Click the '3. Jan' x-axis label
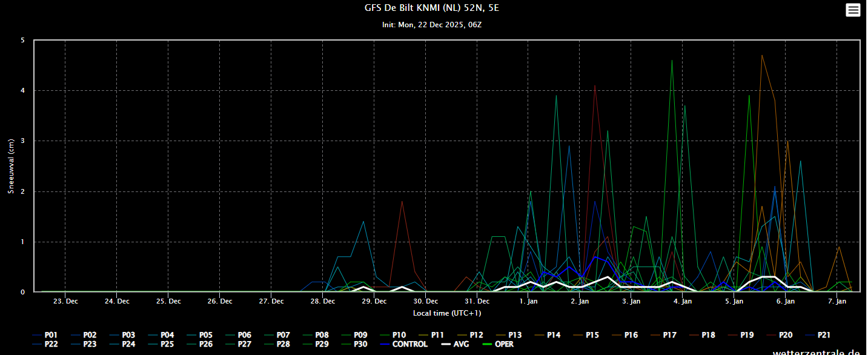The height and width of the screenshot is (355, 868). (x=632, y=301)
